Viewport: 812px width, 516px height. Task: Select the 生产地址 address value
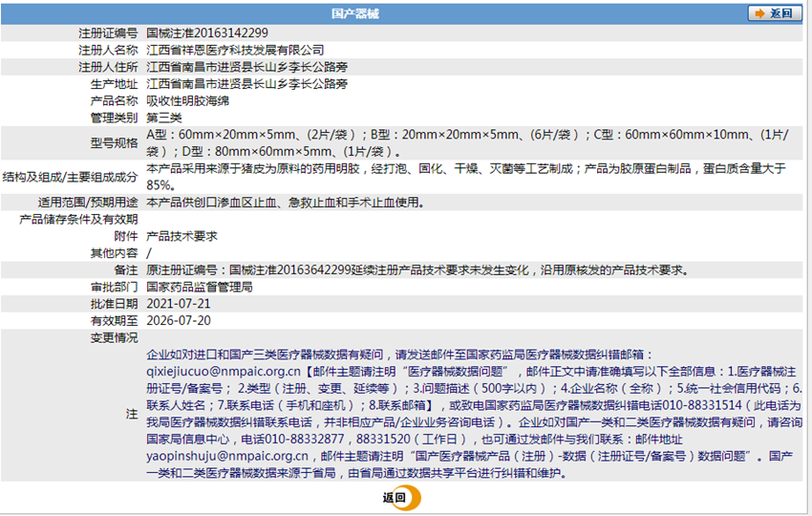point(247,84)
